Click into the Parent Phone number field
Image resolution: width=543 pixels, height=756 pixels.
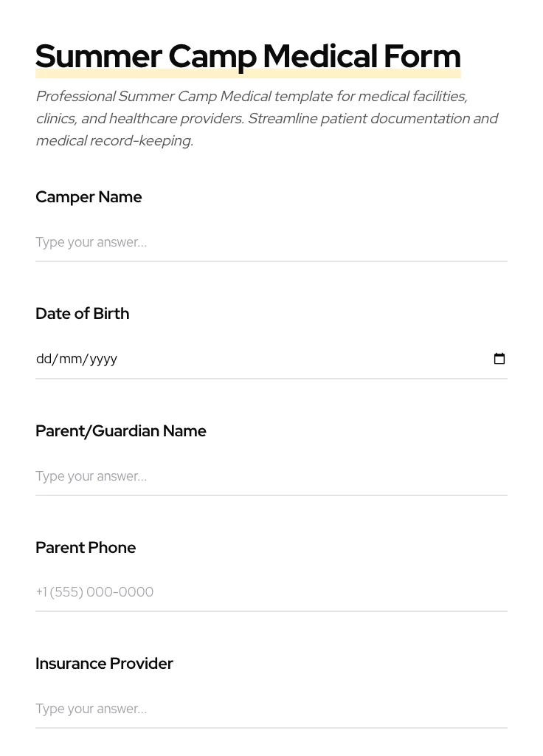click(271, 592)
